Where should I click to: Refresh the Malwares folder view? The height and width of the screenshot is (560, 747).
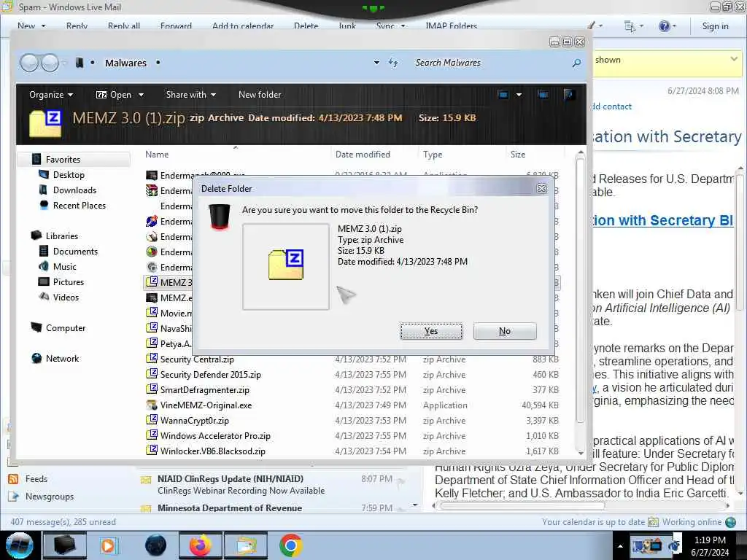pos(393,63)
